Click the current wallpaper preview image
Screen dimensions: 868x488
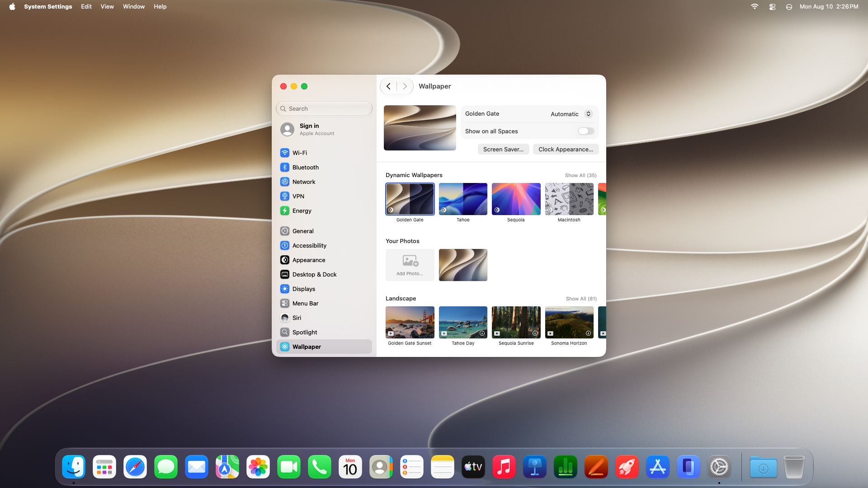point(420,128)
